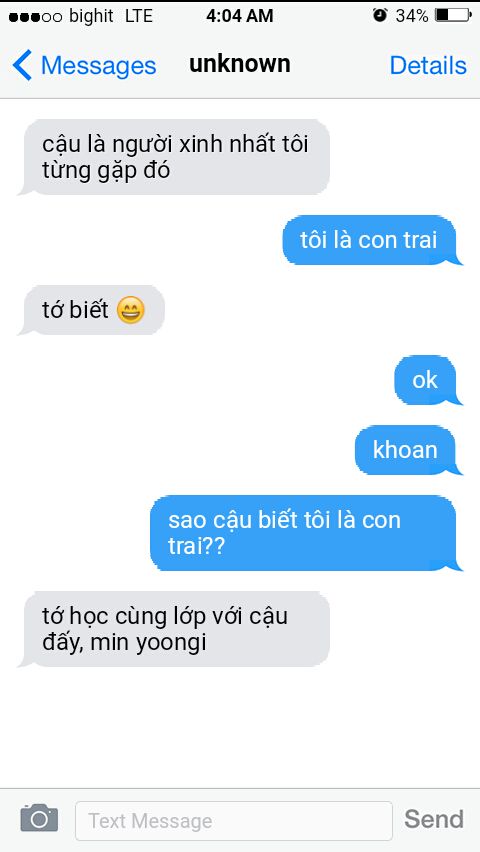Screen dimensions: 480x852
Task: Tap the 34% battery percentage text
Action: point(412,16)
